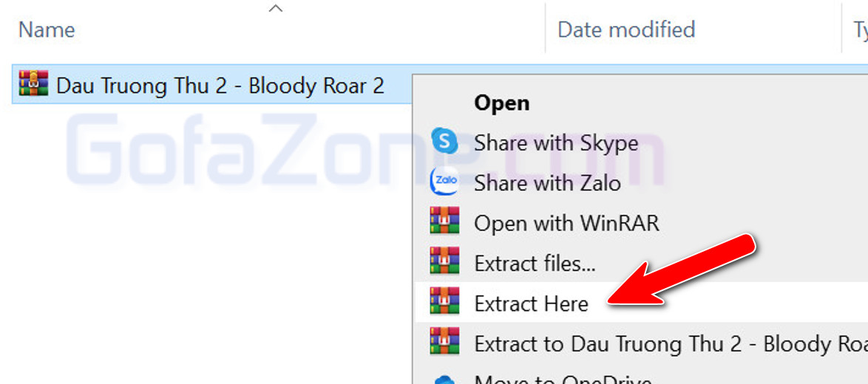Click the WinRAR icon beside Extract to Dau Truong

coord(444,341)
